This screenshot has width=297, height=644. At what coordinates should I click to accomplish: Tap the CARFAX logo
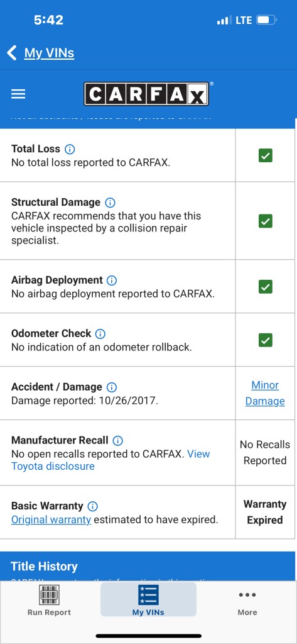146,94
